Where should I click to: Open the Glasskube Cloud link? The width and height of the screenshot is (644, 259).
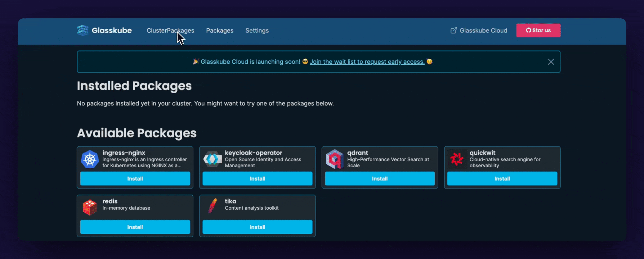pos(483,31)
